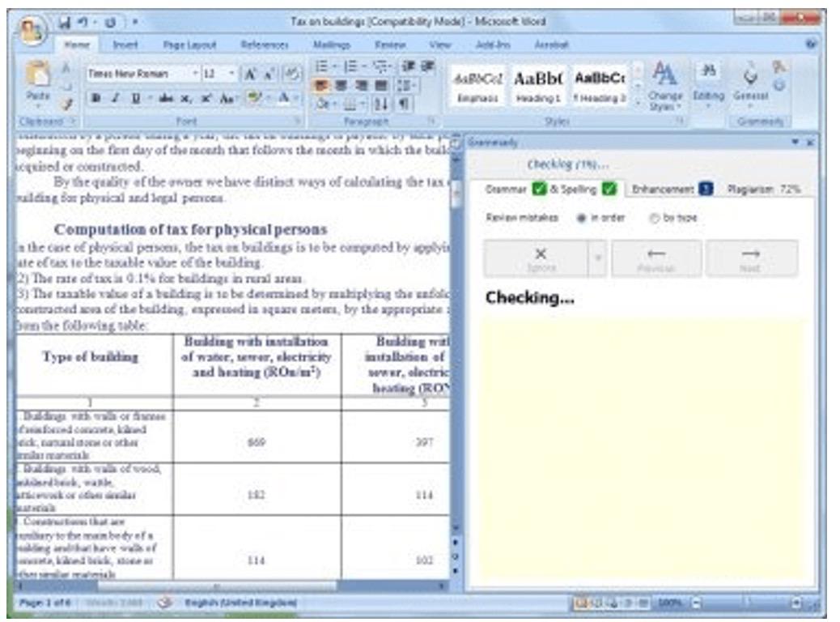840x622 pixels.
Task: Go to the Previous mistake
Action: coord(656,258)
